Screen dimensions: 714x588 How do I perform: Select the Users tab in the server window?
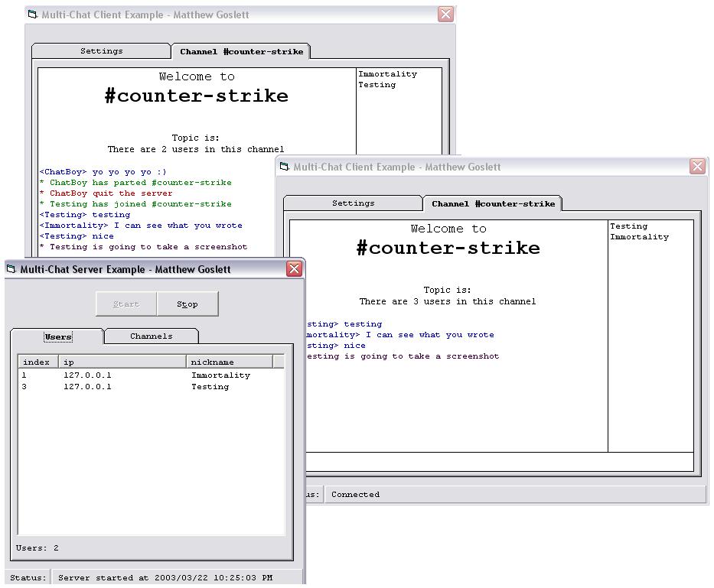[x=57, y=336]
